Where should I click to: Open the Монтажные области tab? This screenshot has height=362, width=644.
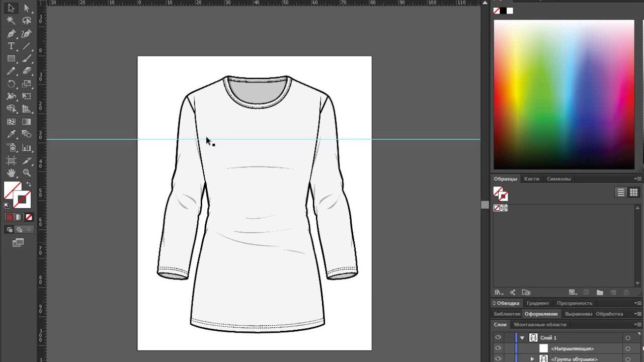click(x=540, y=325)
